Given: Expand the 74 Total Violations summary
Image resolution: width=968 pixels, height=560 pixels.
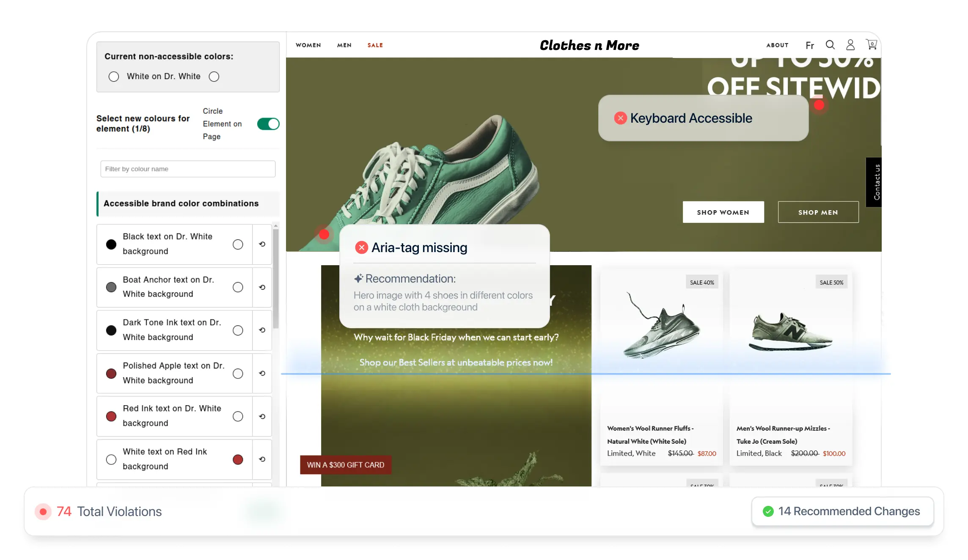Looking at the screenshot, I should tap(109, 511).
